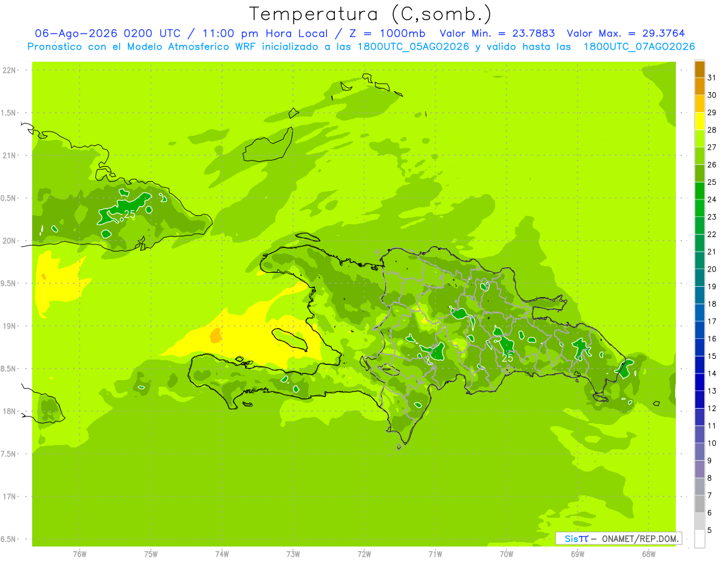728x562 pixels.
Task: Click the 06-Ago-2026 0200 UTC date text
Action: (x=107, y=33)
